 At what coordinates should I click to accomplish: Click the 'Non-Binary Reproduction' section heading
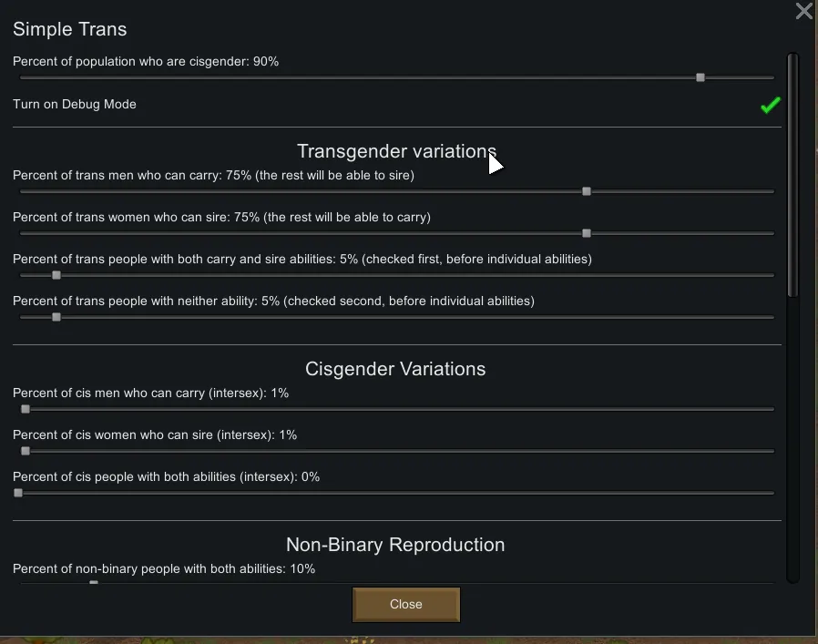pos(395,545)
